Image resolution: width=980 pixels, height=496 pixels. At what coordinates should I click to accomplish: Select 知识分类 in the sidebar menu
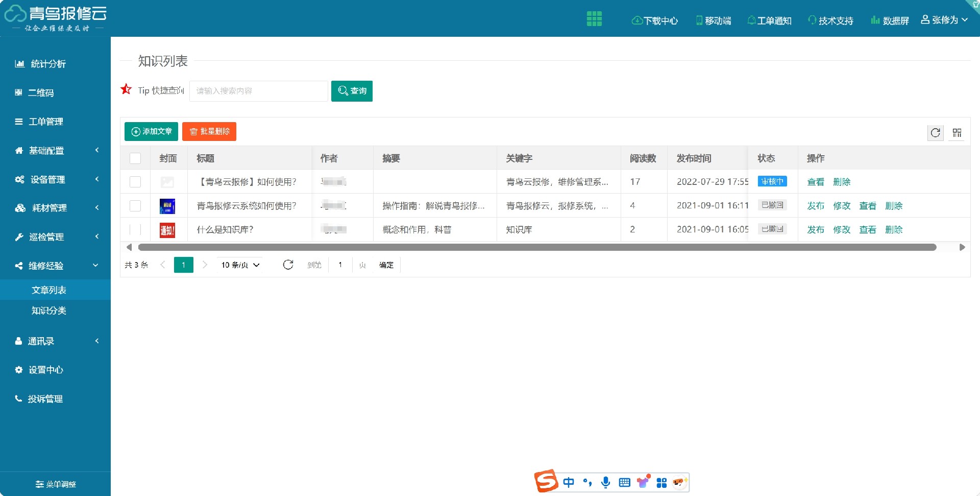click(x=49, y=311)
